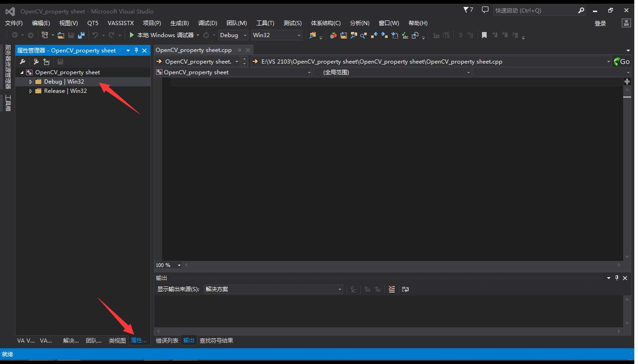This screenshot has height=364, width=638.
Task: Toggle word wrap in Output panel
Action: (405, 289)
